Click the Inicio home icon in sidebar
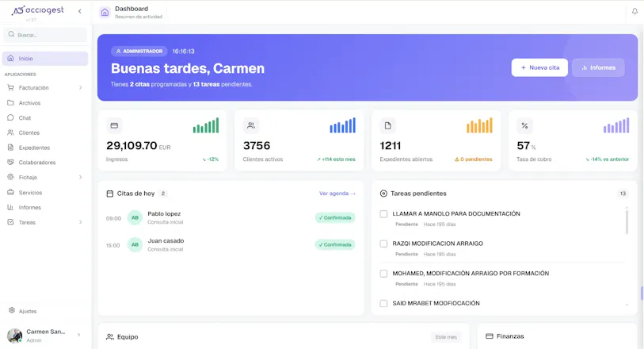Image resolution: width=644 pixels, height=349 pixels. (x=10, y=58)
